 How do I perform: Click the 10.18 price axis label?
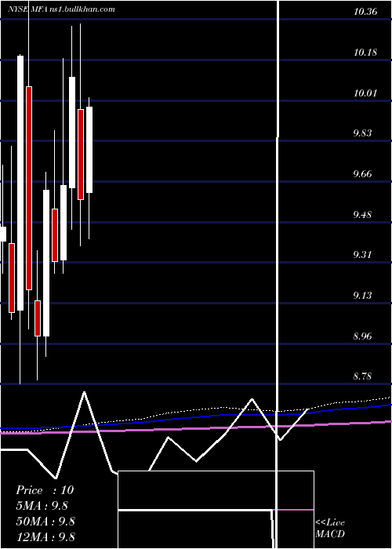(x=365, y=53)
